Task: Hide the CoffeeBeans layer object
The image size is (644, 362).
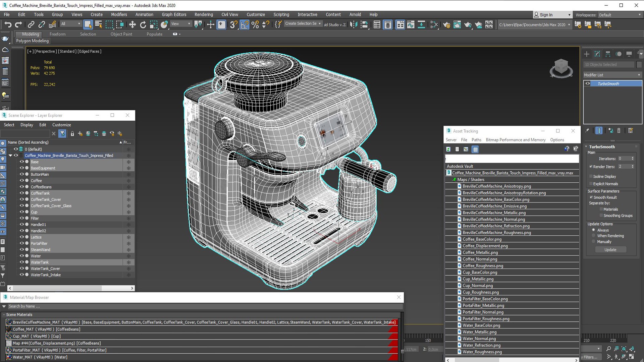Action: coord(22,187)
